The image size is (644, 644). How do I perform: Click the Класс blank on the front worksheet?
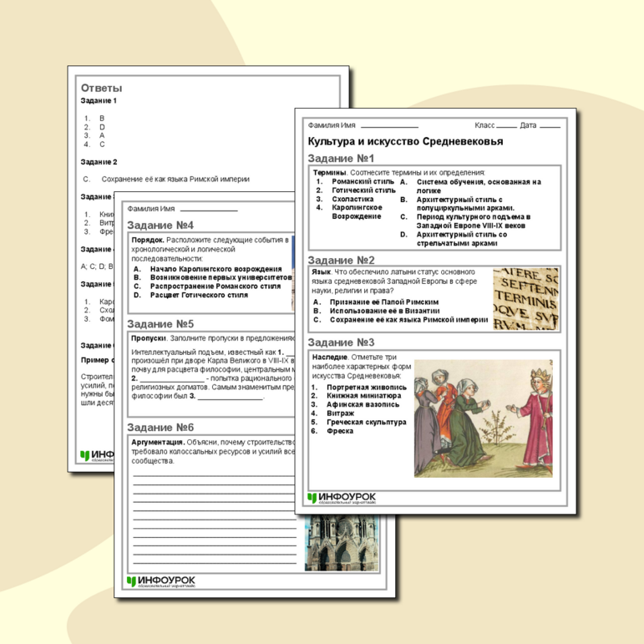coord(506,125)
